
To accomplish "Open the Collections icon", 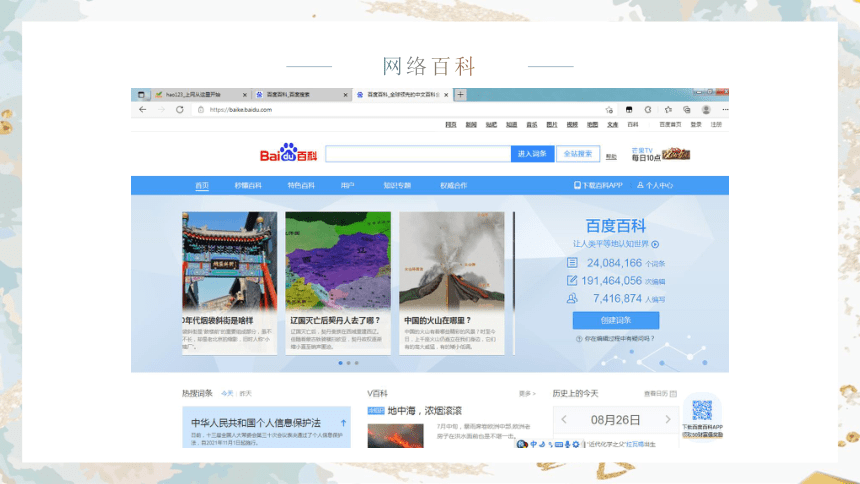I will 687,110.
